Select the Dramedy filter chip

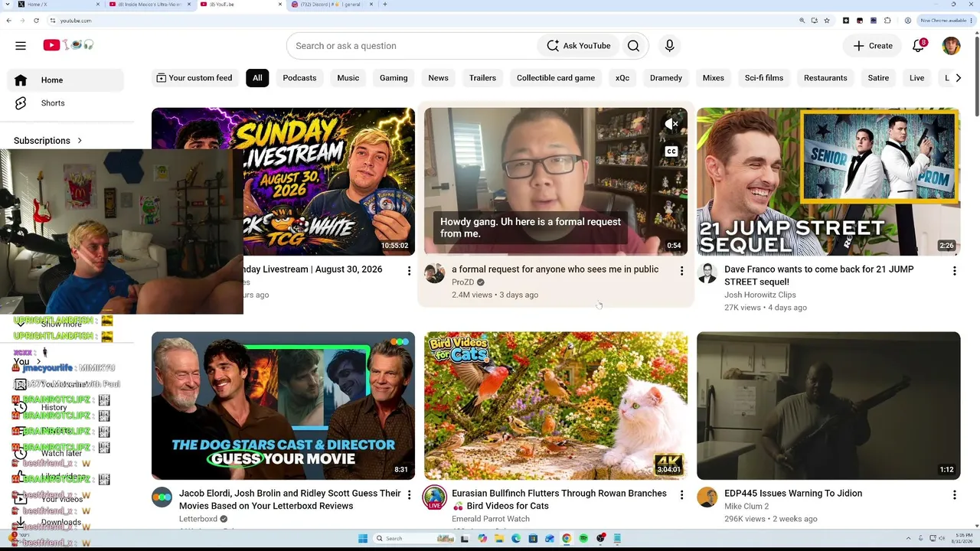point(666,78)
